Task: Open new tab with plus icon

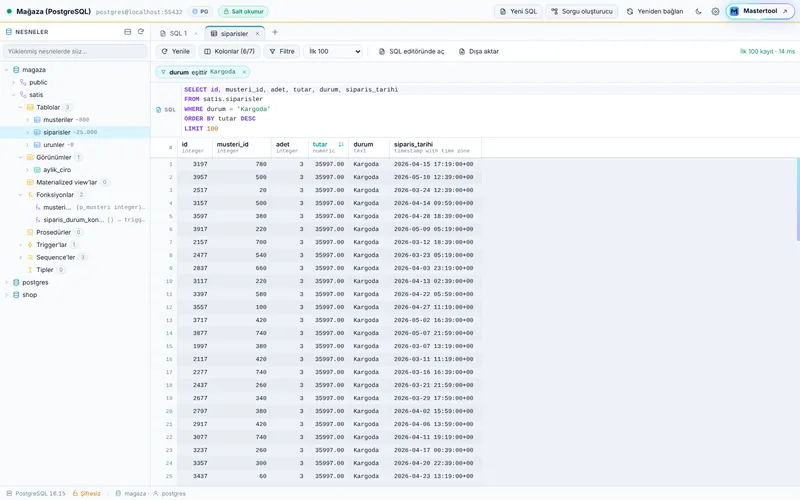Action: 275,32
